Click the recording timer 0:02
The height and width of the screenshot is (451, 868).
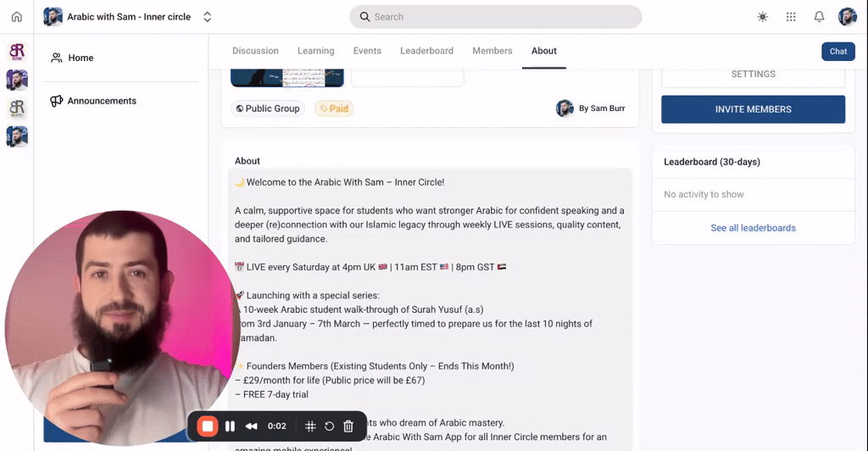[x=277, y=426]
